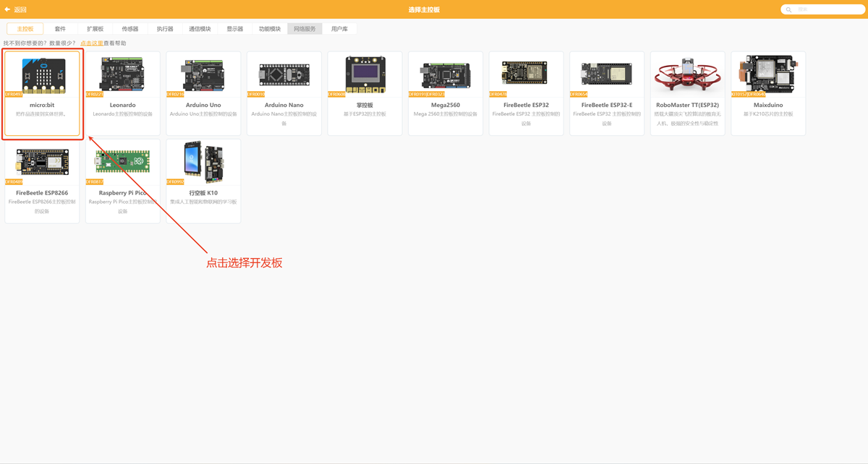Open the 功能模块 tab
This screenshot has height=464, width=868.
(270, 29)
